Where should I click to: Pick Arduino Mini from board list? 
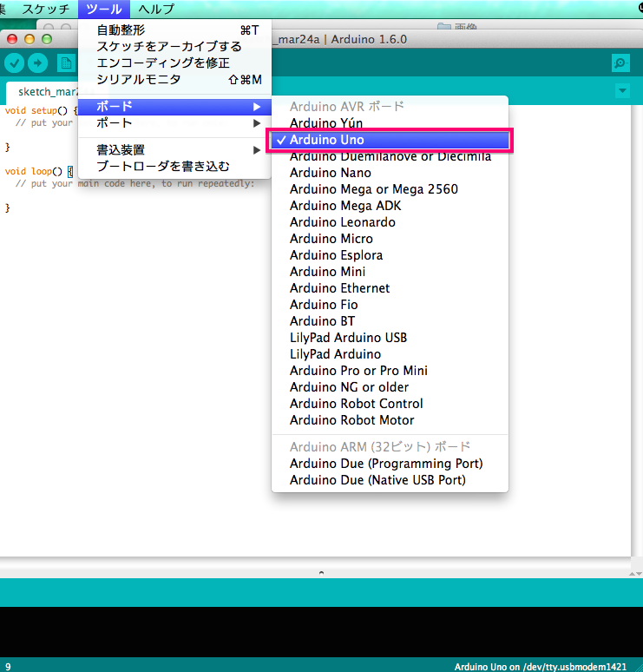pyautogui.click(x=390, y=272)
